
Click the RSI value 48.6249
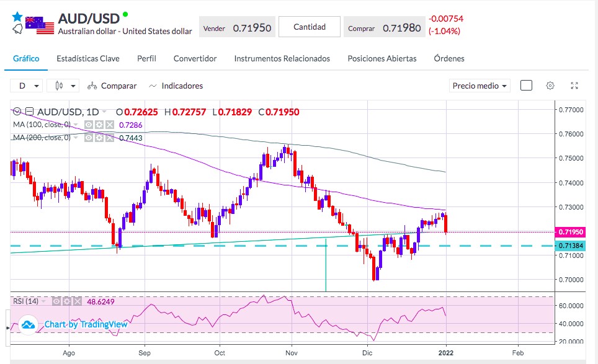coord(100,302)
